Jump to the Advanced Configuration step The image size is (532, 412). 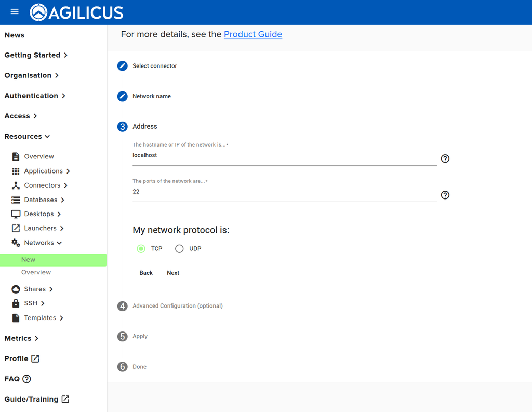[x=178, y=306]
